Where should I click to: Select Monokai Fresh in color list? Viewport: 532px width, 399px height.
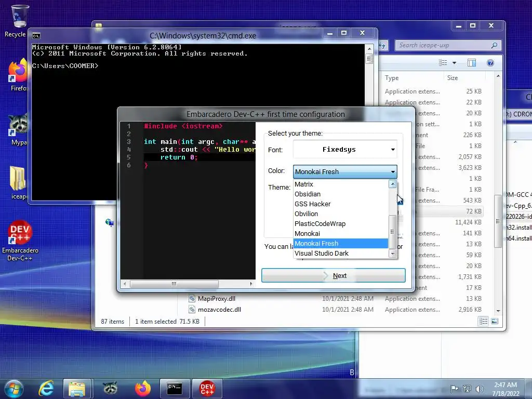click(x=341, y=243)
